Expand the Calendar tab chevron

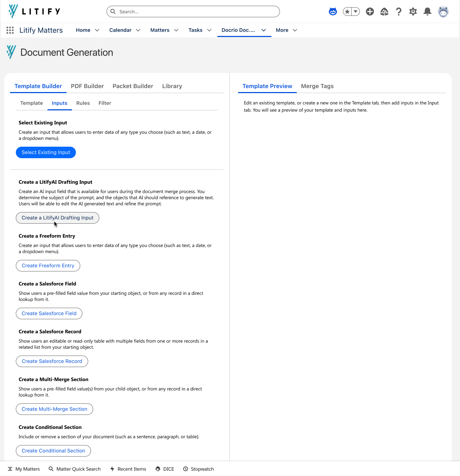pos(138,30)
